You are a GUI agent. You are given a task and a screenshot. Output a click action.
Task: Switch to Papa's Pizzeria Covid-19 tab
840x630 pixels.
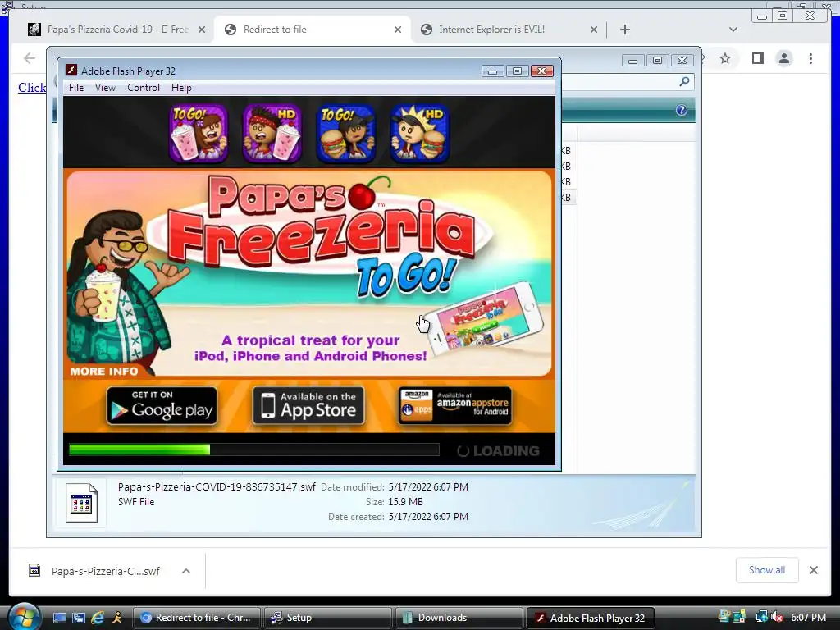click(117, 30)
